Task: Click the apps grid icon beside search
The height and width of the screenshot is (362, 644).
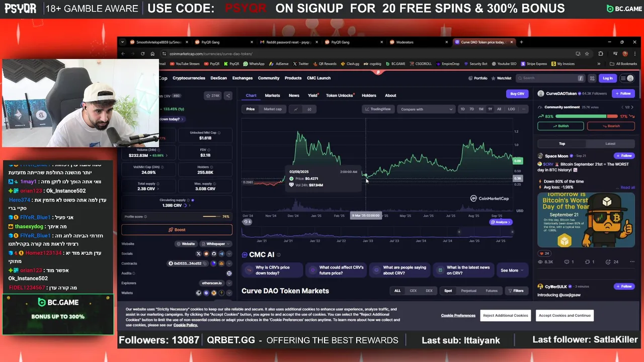Action: coord(592,78)
